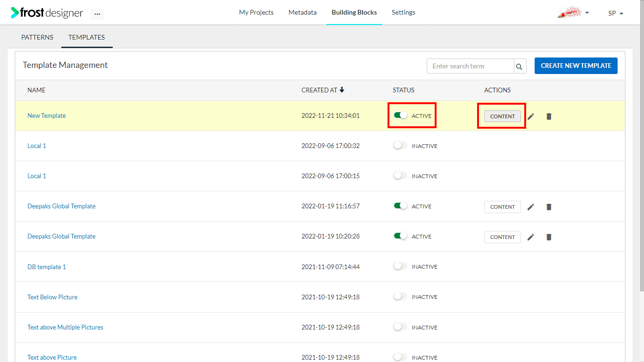Open Deepaks Global Template from 11:16:57
644x362 pixels.
point(61,206)
